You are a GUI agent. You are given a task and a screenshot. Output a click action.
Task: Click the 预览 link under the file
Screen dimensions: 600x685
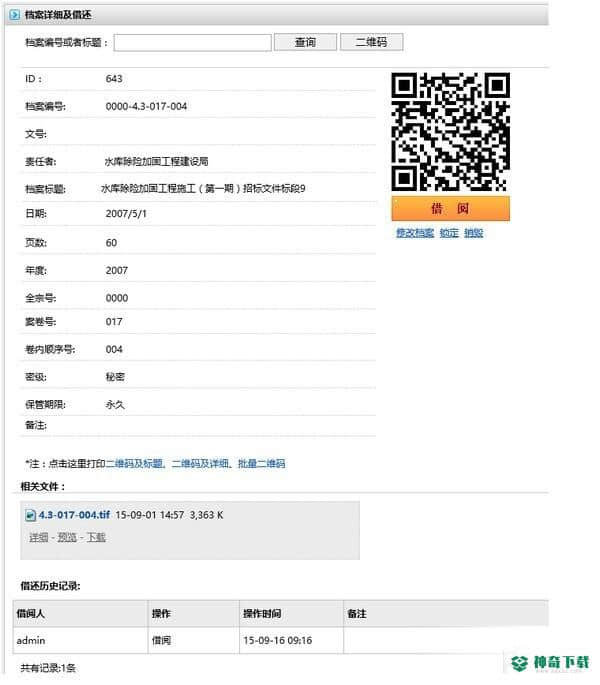67,537
